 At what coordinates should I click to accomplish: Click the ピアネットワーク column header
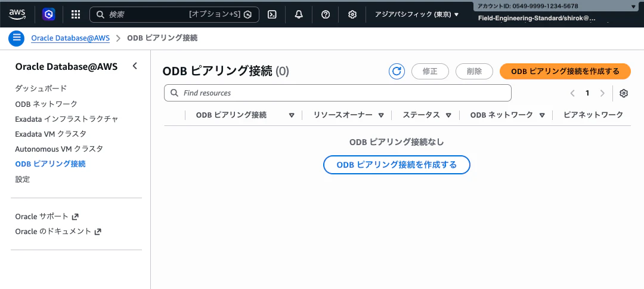593,115
